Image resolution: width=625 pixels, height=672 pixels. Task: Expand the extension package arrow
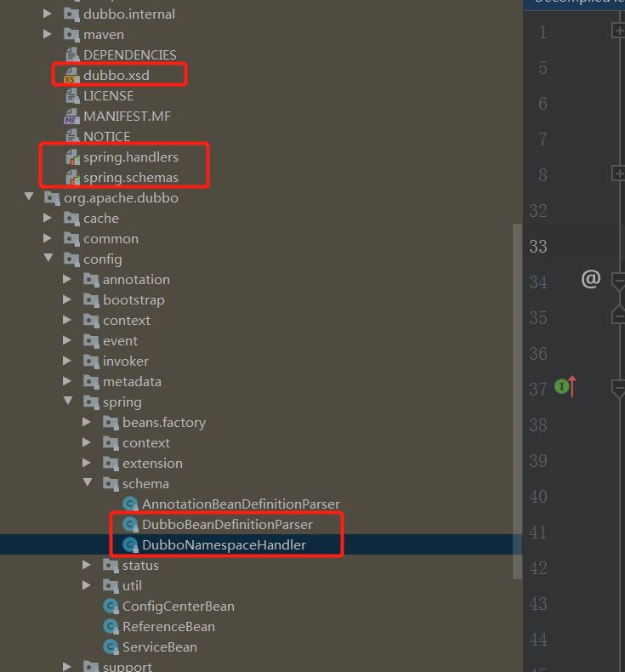pyautogui.click(x=87, y=463)
